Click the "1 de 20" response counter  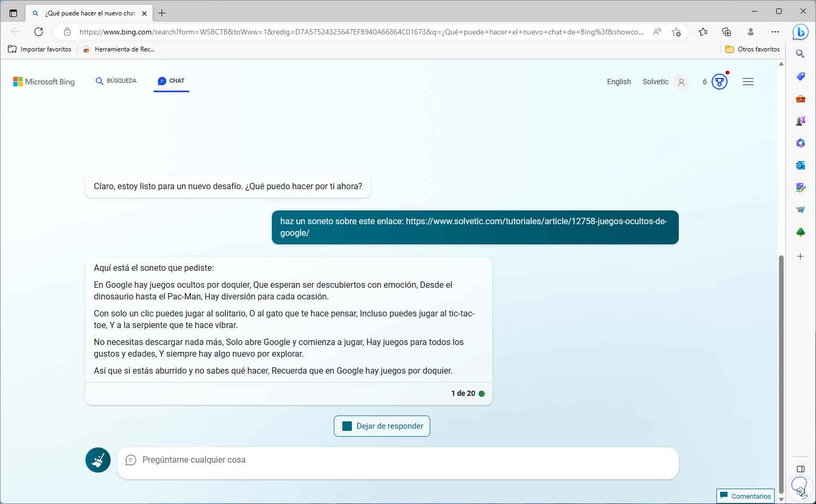point(463,393)
